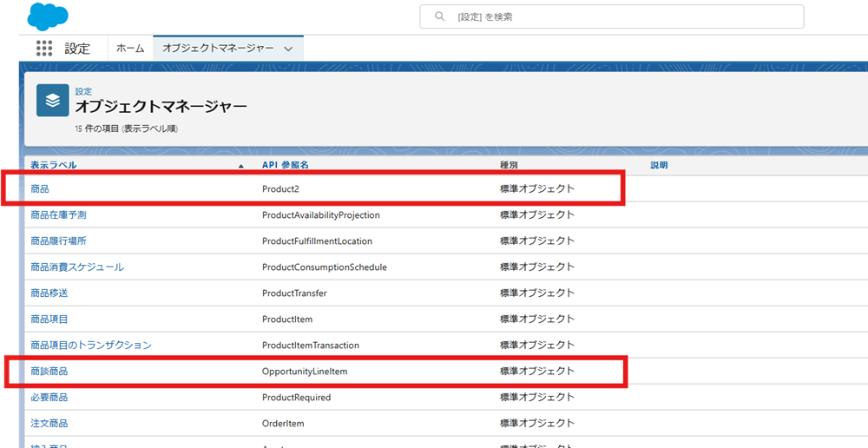This screenshot has width=868, height=448.
Task: Sort by 種別 column header
Action: tap(509, 165)
